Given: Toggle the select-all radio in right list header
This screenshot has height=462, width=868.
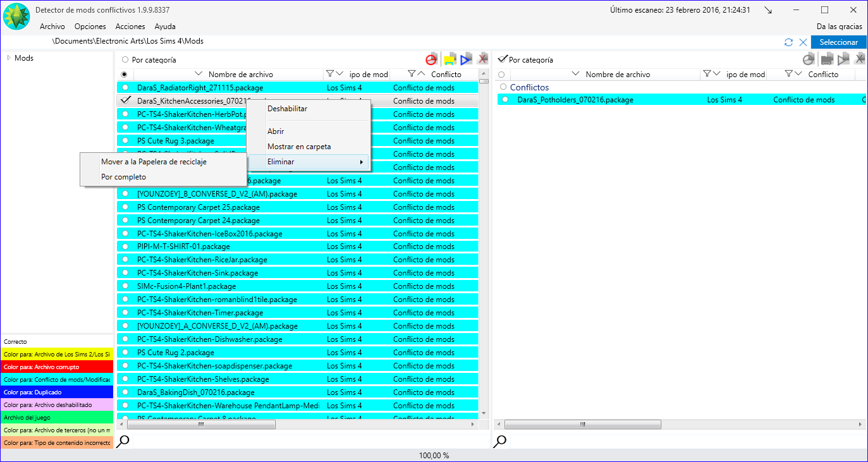Looking at the screenshot, I should pos(501,75).
